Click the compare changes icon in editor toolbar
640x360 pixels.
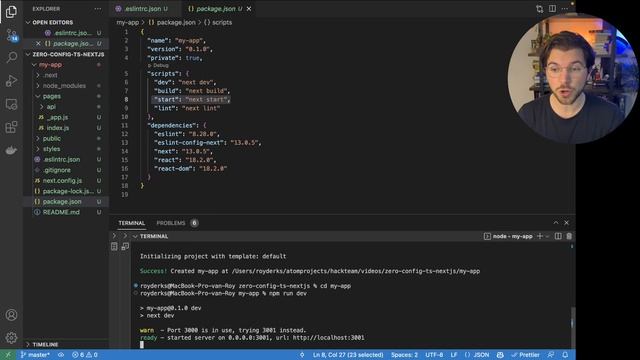[540, 9]
